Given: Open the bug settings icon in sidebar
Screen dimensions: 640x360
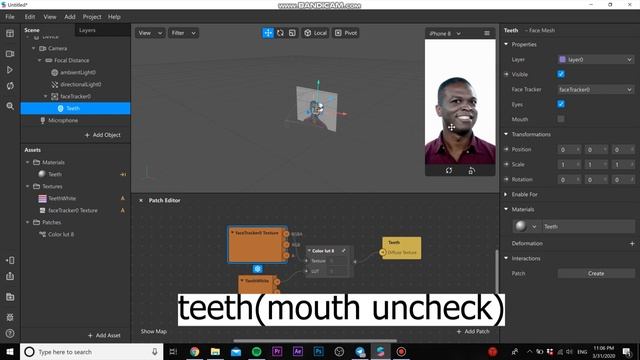Looking at the screenshot, I should (10, 317).
